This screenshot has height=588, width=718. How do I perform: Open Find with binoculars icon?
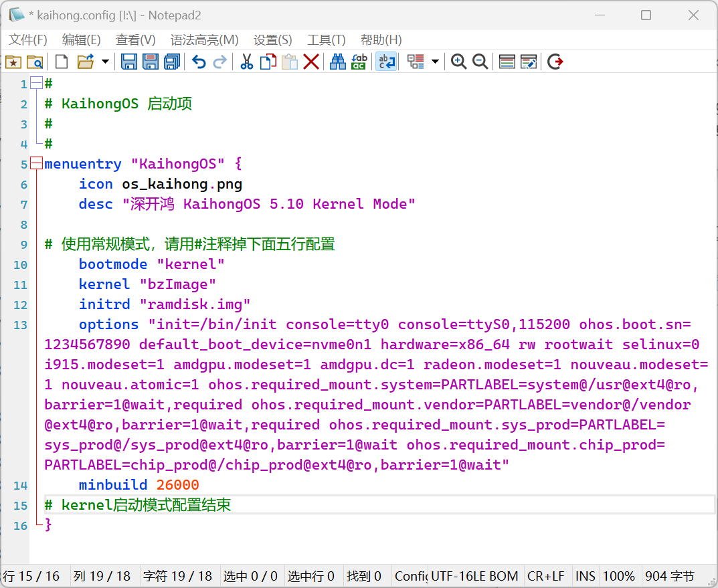point(338,62)
